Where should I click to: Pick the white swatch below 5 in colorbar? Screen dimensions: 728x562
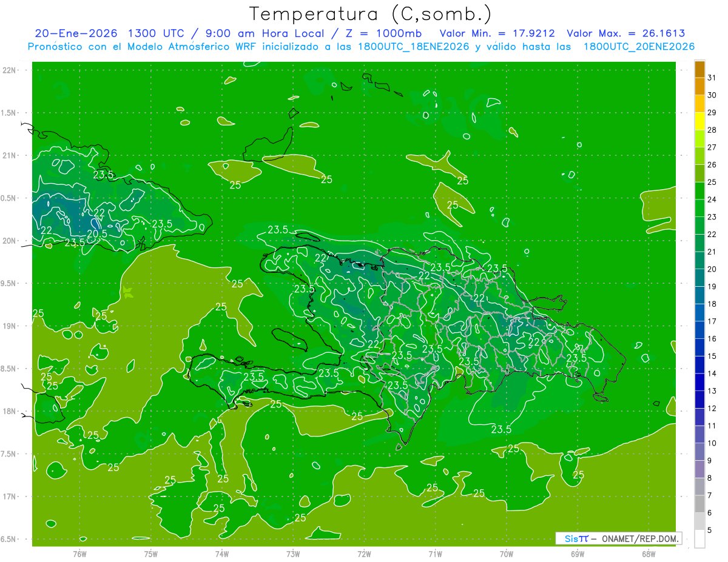point(699,538)
